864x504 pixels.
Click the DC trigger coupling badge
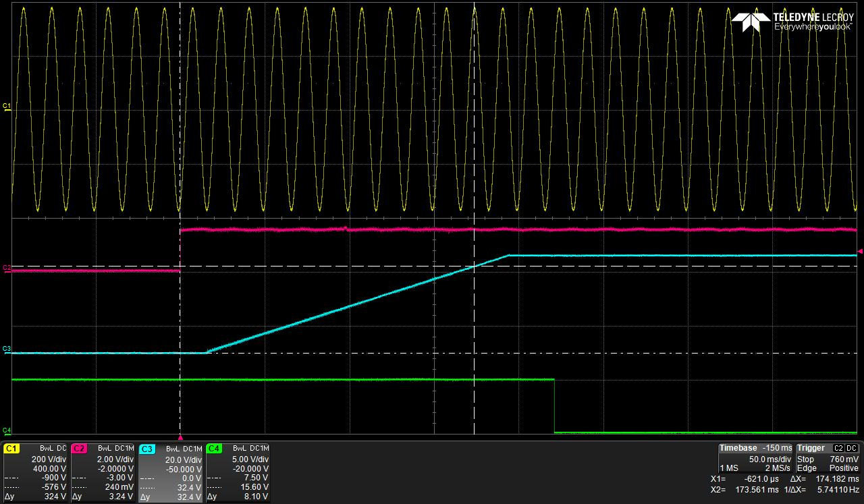[852, 448]
